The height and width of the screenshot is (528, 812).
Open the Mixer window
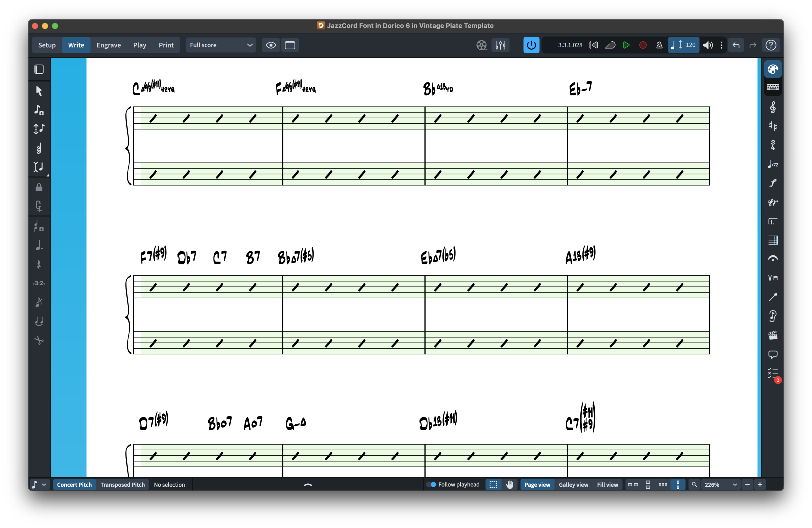[x=500, y=45]
